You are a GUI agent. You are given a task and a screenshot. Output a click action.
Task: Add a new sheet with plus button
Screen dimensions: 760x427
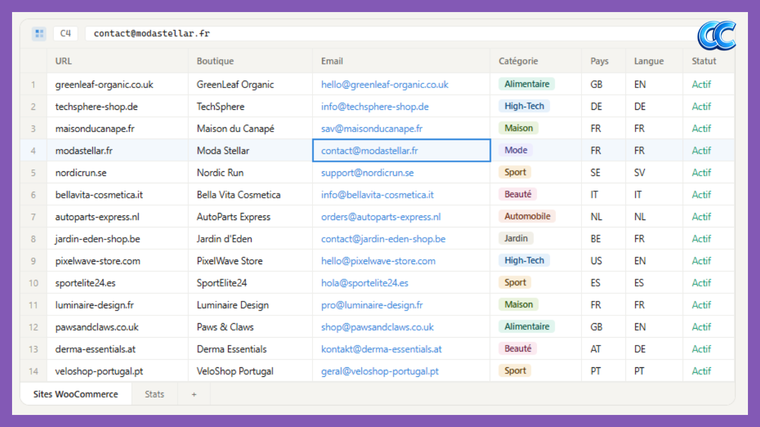pos(194,394)
